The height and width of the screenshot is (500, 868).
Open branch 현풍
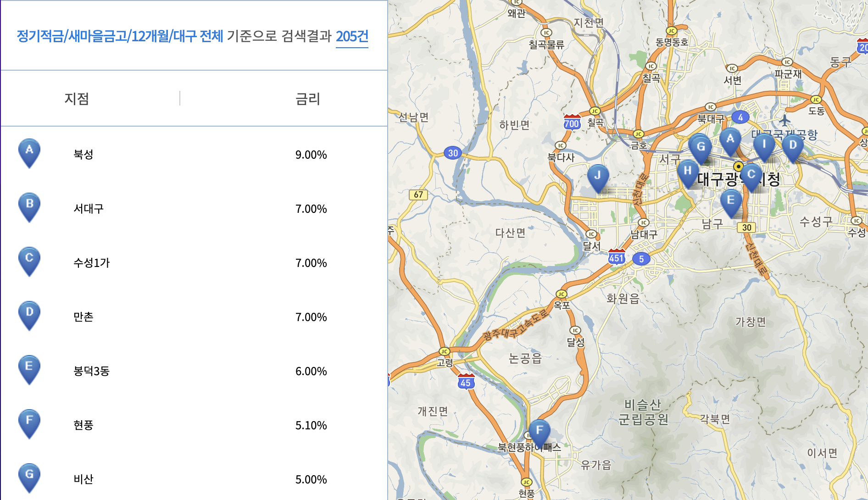click(83, 425)
